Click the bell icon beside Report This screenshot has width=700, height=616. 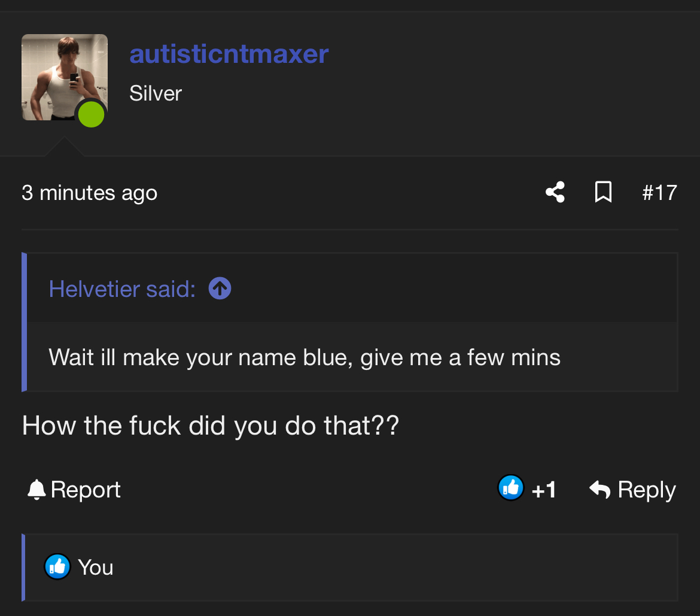(36, 490)
